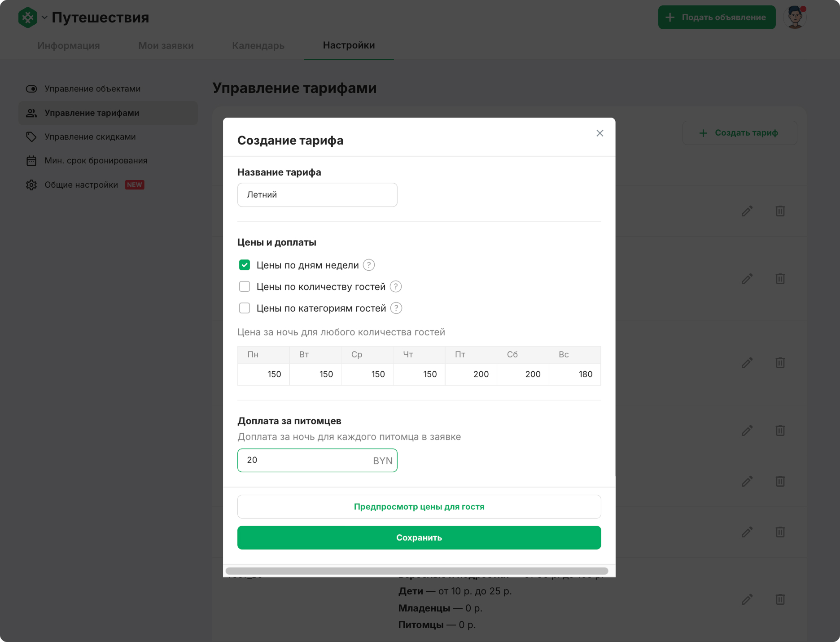
Task: Expand the chevron next to Путешествия
Action: pos(44,18)
